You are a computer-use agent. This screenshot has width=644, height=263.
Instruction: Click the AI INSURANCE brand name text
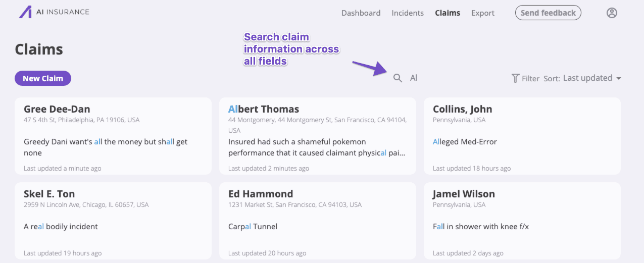point(63,12)
